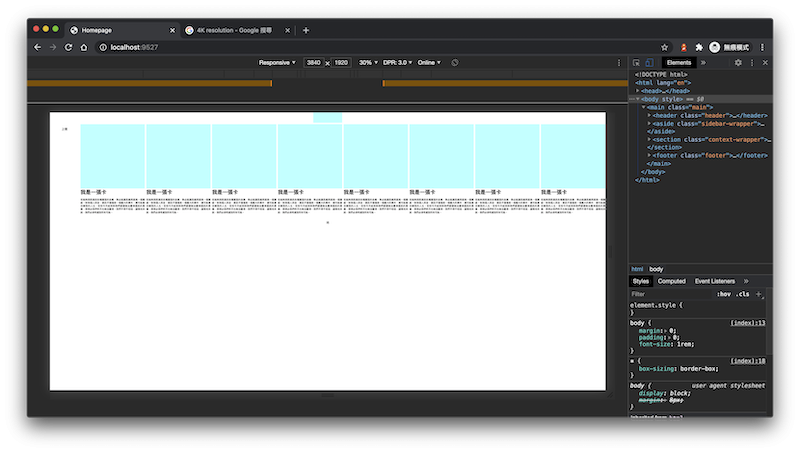
Task: Click the localhost:9527 address bar
Action: 378,47
